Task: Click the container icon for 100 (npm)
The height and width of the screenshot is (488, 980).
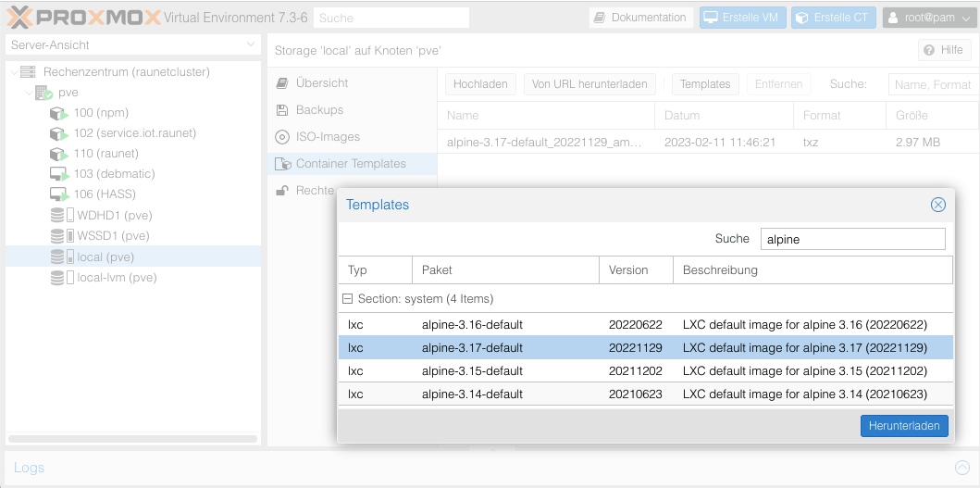Action: click(59, 113)
